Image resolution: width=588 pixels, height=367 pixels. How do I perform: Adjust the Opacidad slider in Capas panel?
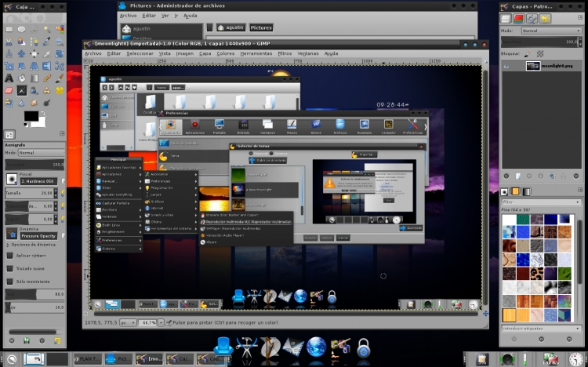coord(541,42)
